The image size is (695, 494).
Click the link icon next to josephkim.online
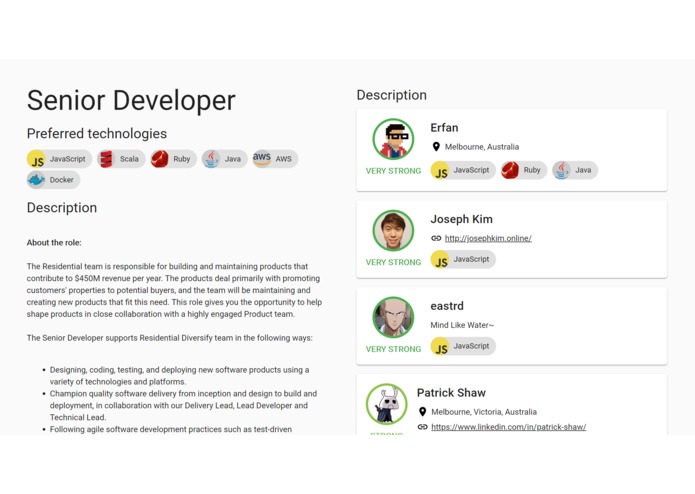[436, 238]
